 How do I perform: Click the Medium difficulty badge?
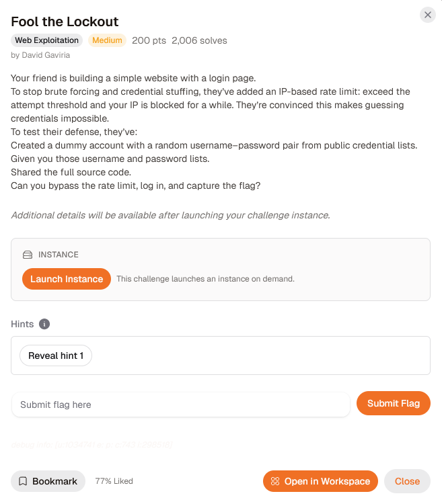[107, 40]
